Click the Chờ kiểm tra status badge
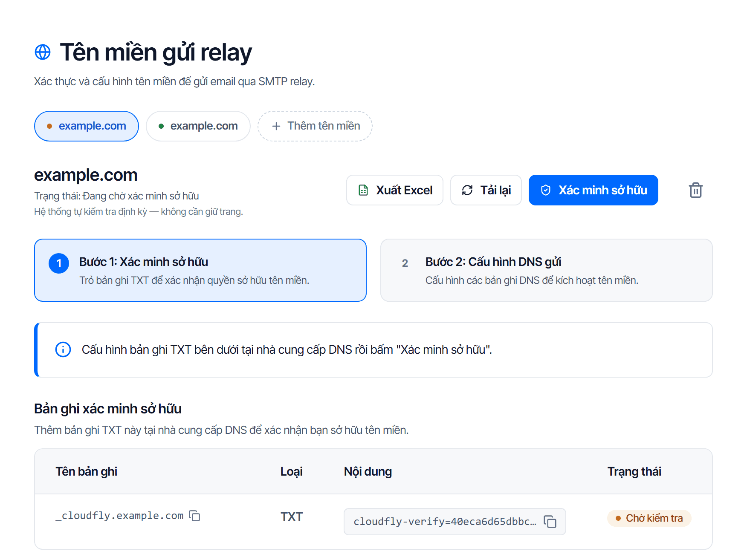The image size is (747, 560). (x=649, y=518)
